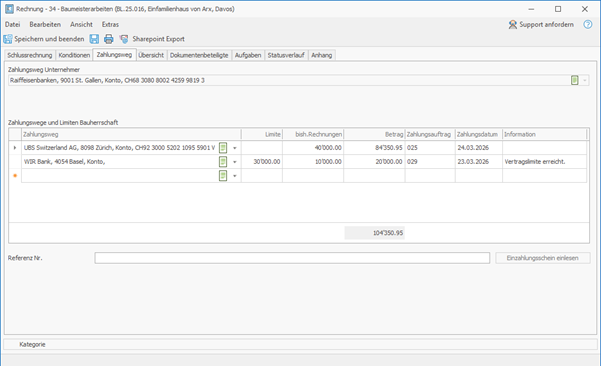
Task: Click the printer icon in toolbar
Action: click(109, 39)
